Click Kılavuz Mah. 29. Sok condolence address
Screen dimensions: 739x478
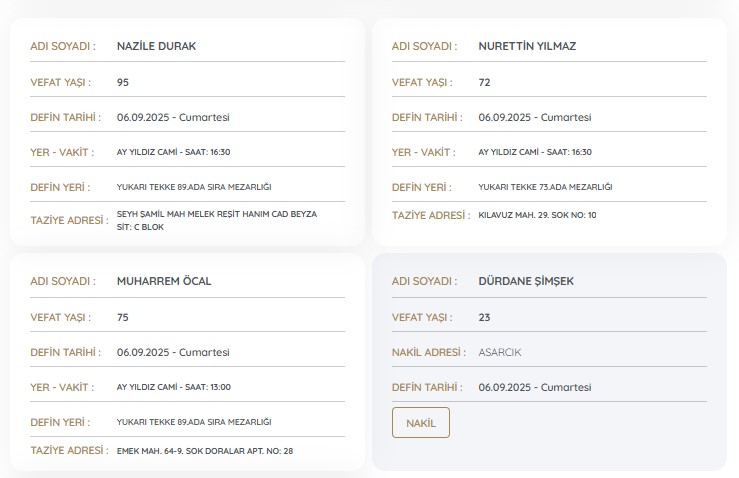pyautogui.click(x=537, y=215)
